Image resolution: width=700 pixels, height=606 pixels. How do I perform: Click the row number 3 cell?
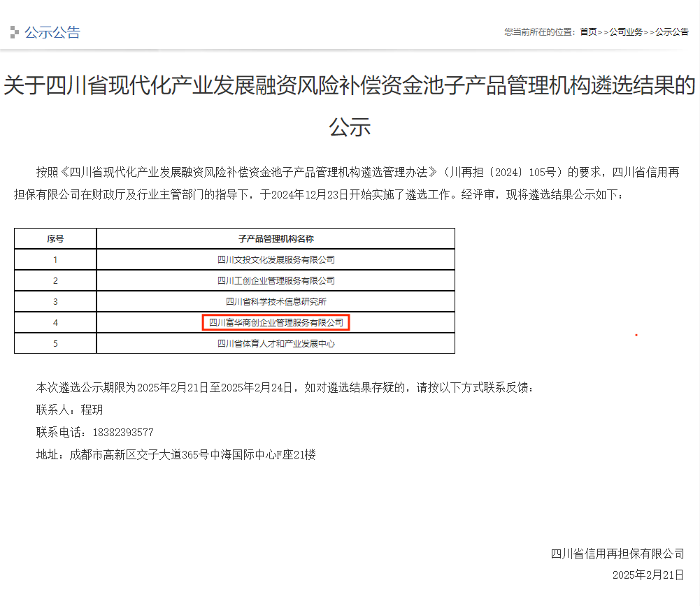coord(55,302)
